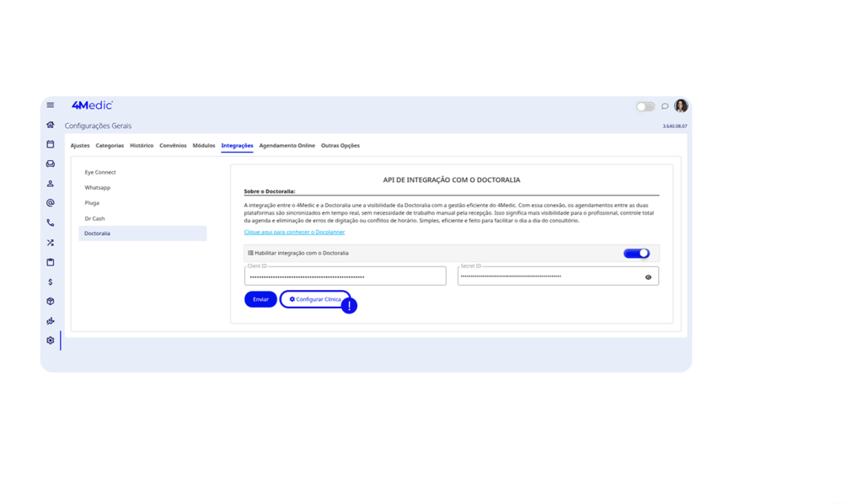Click 'Habilitar integração com o Doctoralia' label
Viewport: 863px width, 504px height.
pyautogui.click(x=301, y=253)
